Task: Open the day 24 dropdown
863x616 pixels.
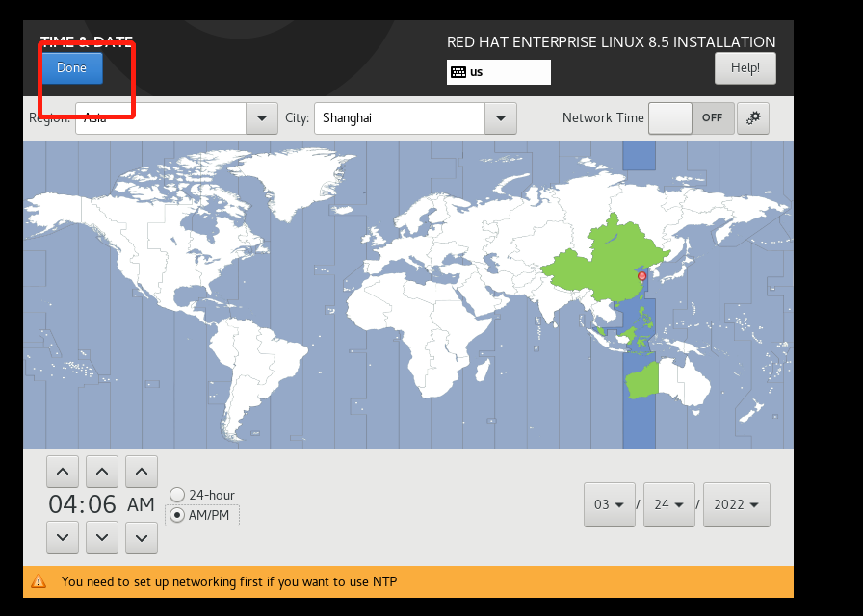Action: [669, 505]
